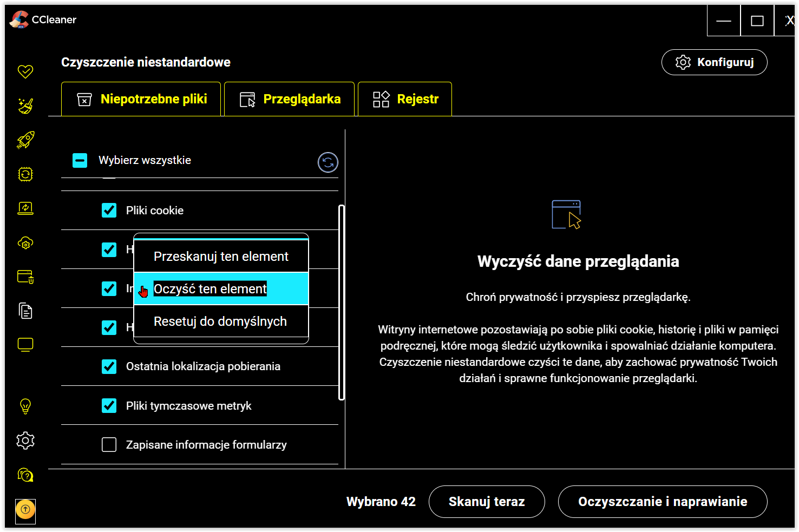Open the Software Updater laptop icon
This screenshot has width=799, height=532.
coord(25,208)
